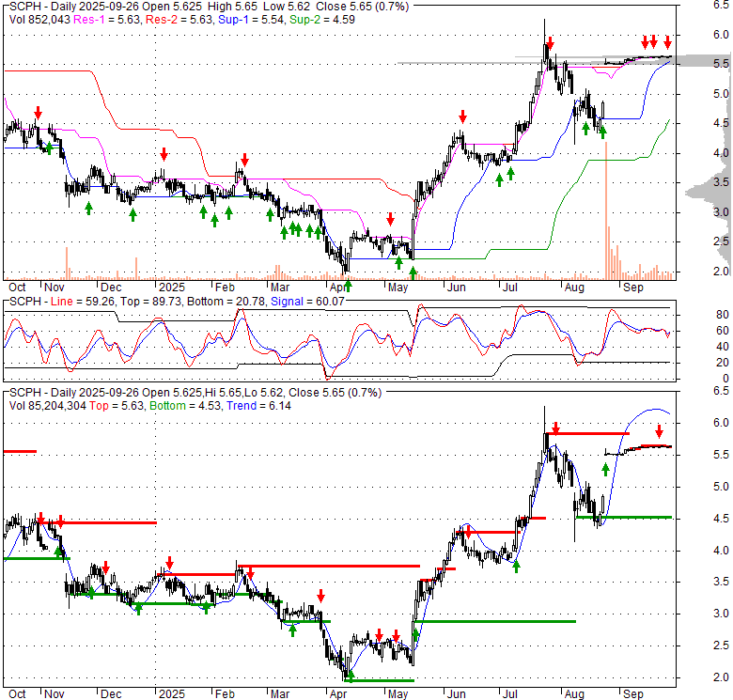Screen dimensions: 733x700
Task: Click the 'Res-1 = 5.63' magenta legend label
Action: pos(107,20)
